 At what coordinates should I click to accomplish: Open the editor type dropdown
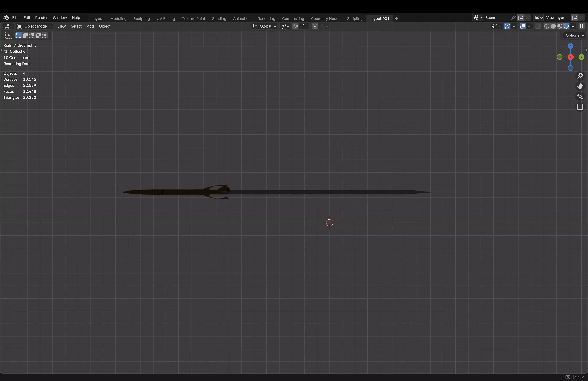(9, 26)
